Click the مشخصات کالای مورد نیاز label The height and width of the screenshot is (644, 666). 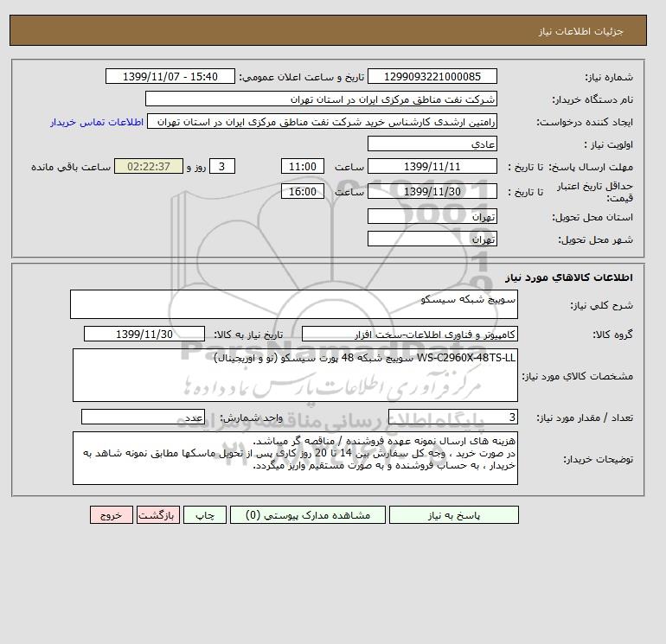578,376
